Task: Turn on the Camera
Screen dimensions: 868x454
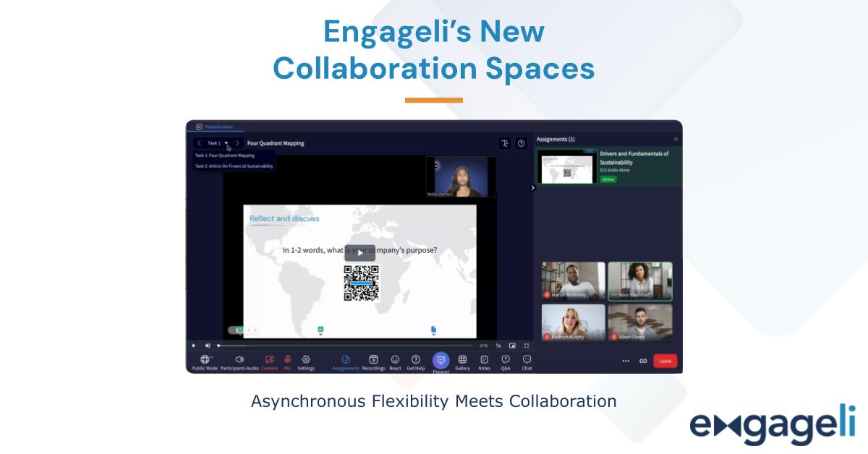Action: coord(269,359)
